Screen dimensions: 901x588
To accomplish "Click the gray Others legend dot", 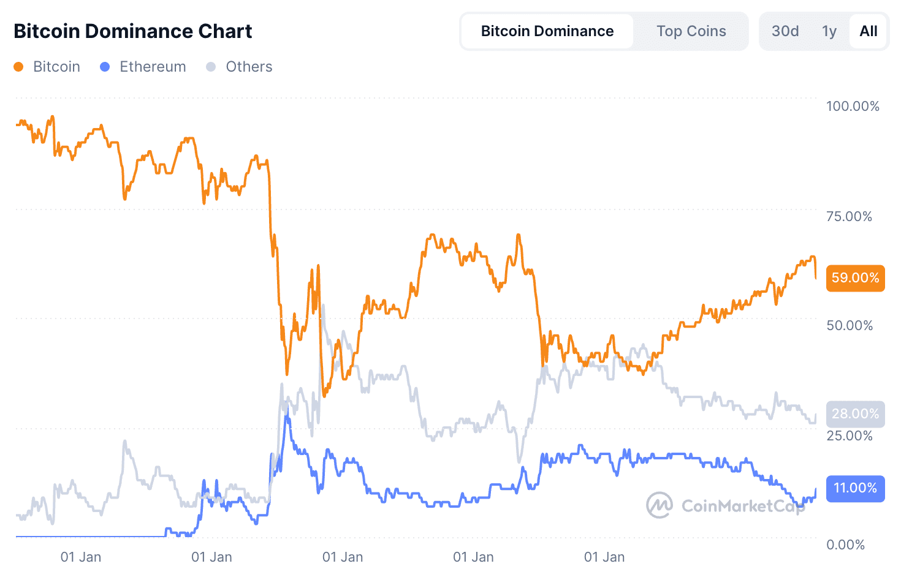I will [x=211, y=66].
